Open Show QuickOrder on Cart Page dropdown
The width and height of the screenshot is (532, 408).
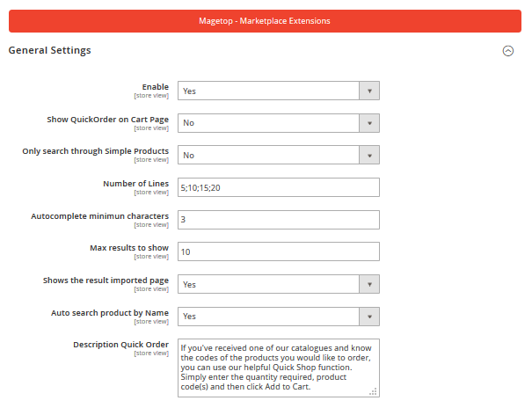[x=278, y=123]
